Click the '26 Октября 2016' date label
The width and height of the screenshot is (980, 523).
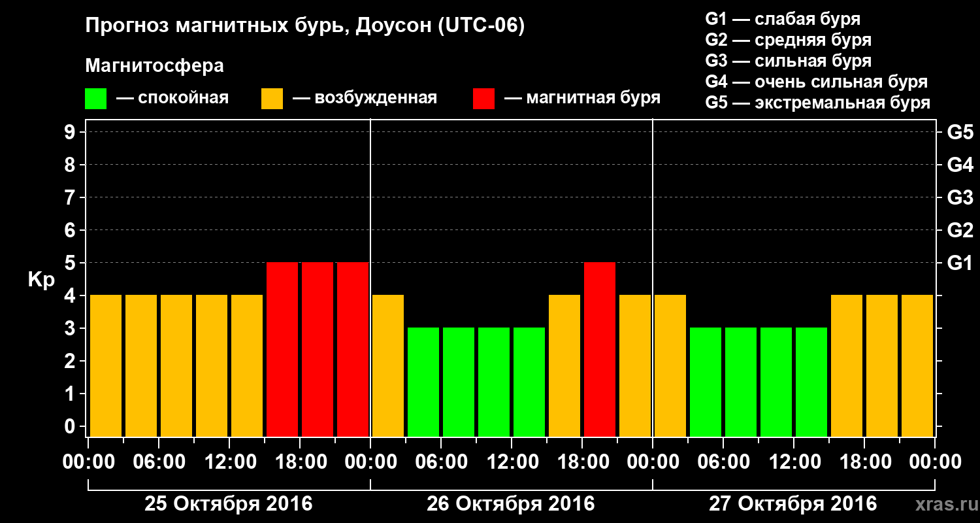click(511, 504)
